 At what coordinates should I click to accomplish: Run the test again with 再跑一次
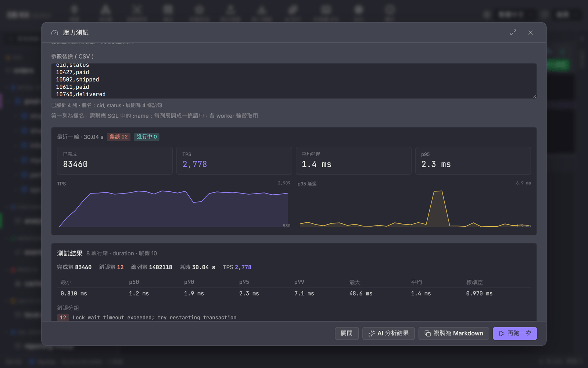[515, 333]
